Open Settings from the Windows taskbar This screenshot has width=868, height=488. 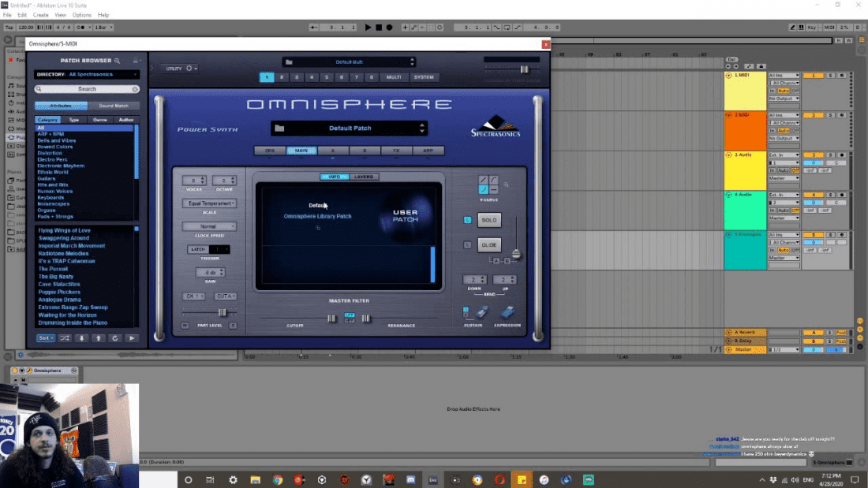click(233, 479)
